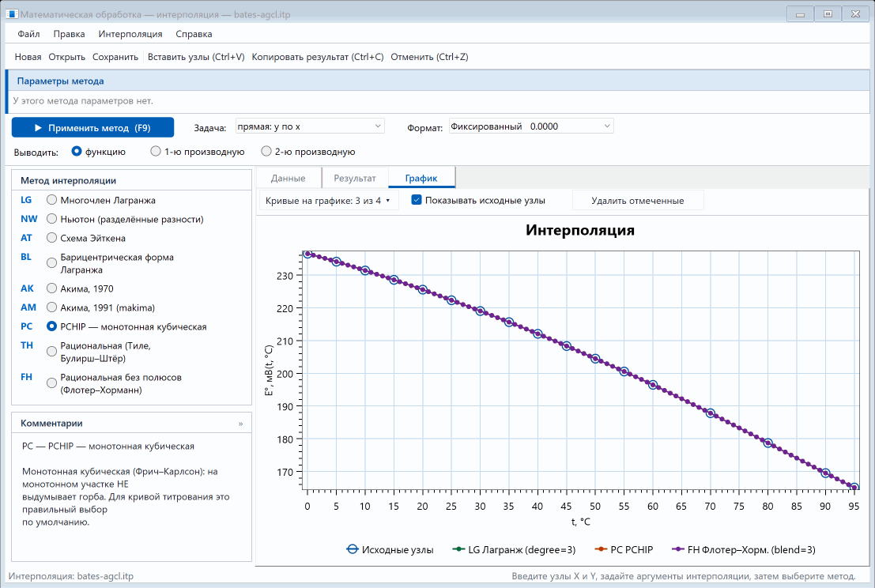
Task: Switch output to 2-ю производную
Action: pyautogui.click(x=266, y=151)
